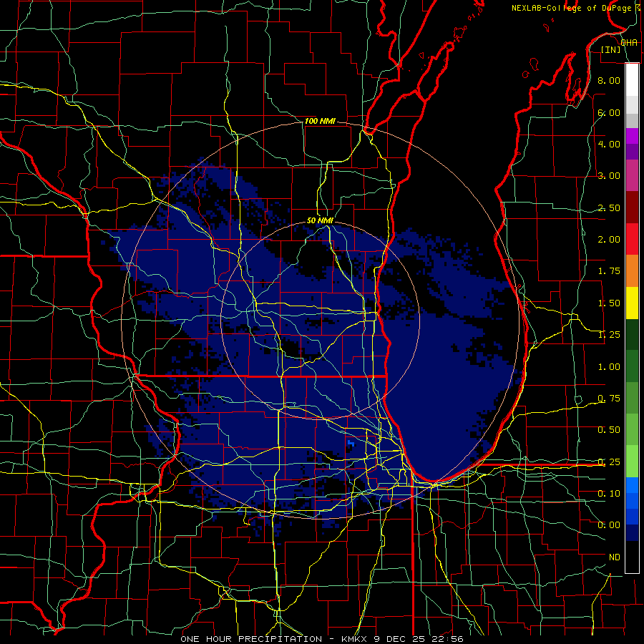Select the orange swatch beside 1.75
This screenshot has height=644, width=644.
(632, 271)
